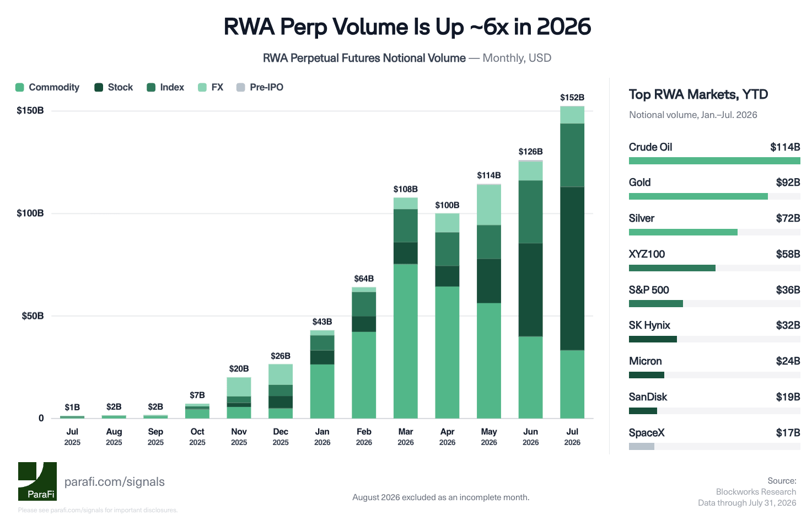Click the August 2026 excluded note
Viewport: 812px width, 525px height.
tap(441, 497)
